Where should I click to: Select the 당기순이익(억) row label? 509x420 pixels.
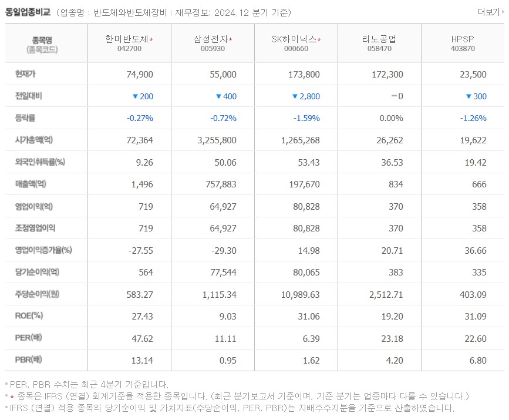(x=37, y=272)
